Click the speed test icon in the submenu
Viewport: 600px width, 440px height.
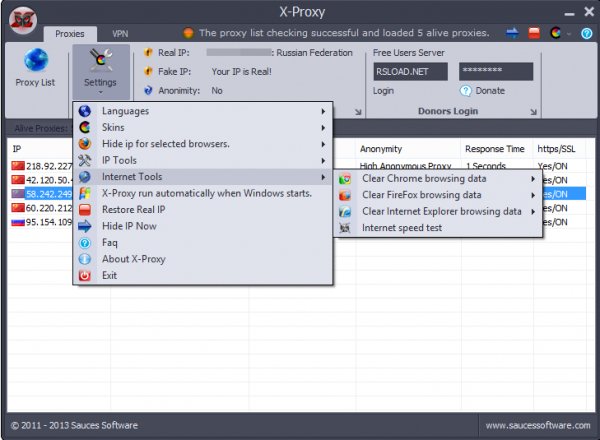click(345, 228)
